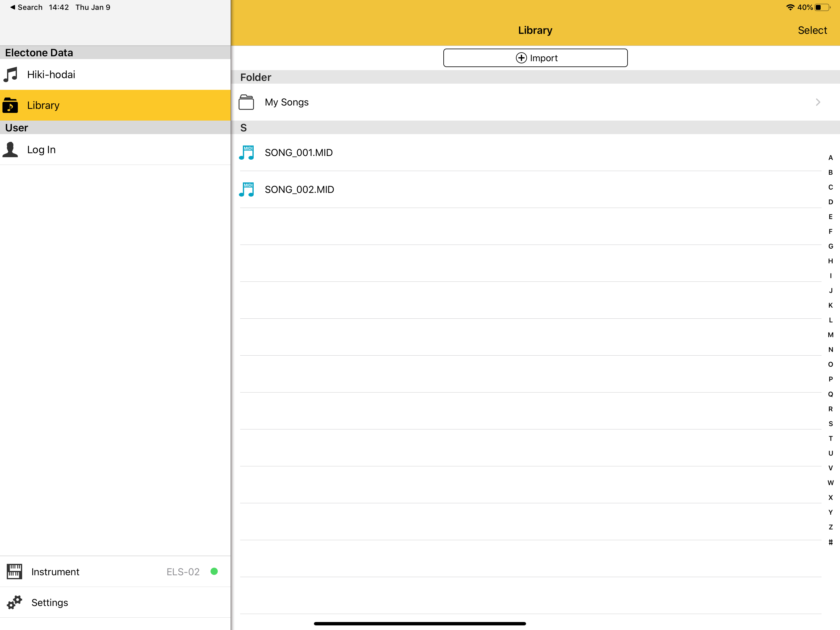840x630 pixels.
Task: Tap the plus icon on Import
Action: pos(521,58)
